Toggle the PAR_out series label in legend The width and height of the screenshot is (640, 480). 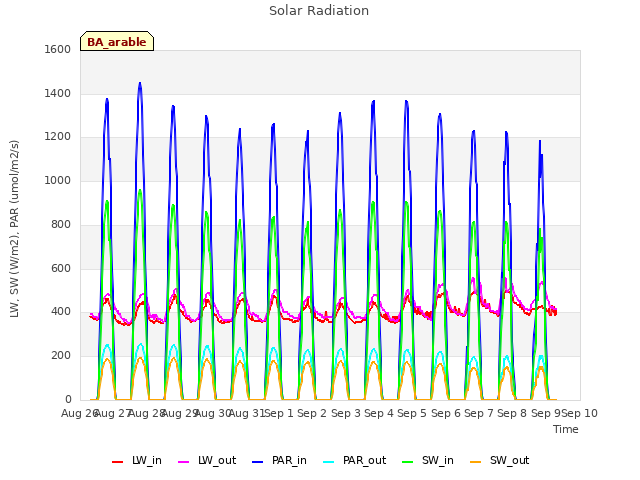(x=364, y=461)
